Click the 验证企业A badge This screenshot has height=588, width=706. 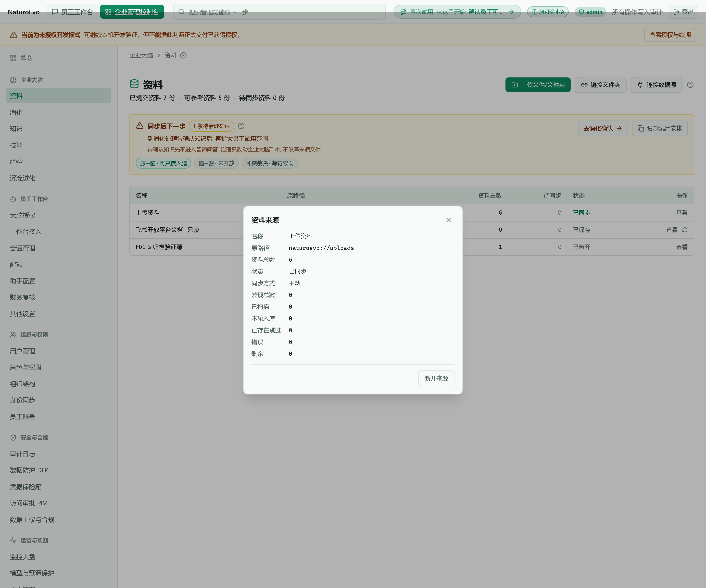[x=548, y=12]
